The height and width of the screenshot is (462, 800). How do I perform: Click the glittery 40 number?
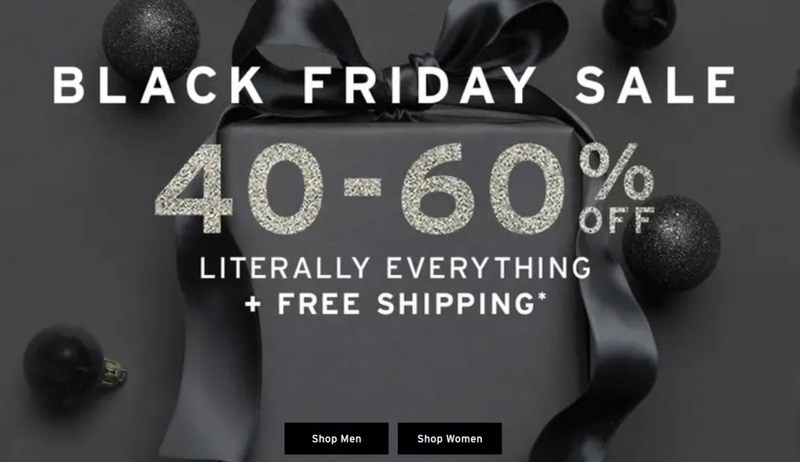[239, 189]
